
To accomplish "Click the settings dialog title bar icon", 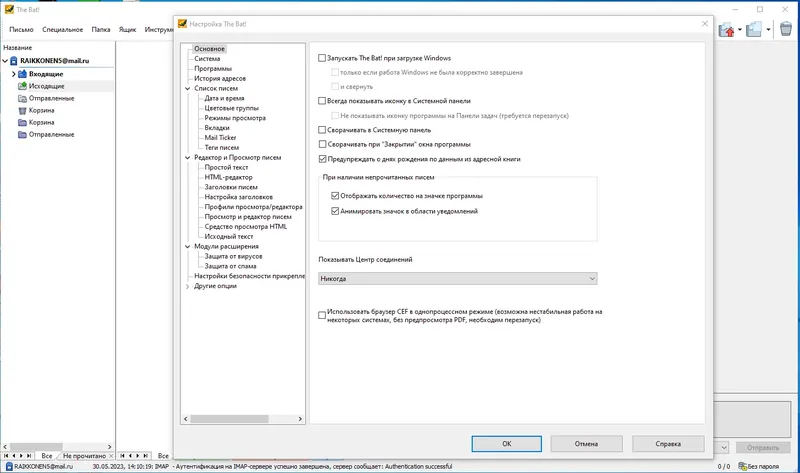I will [183, 23].
